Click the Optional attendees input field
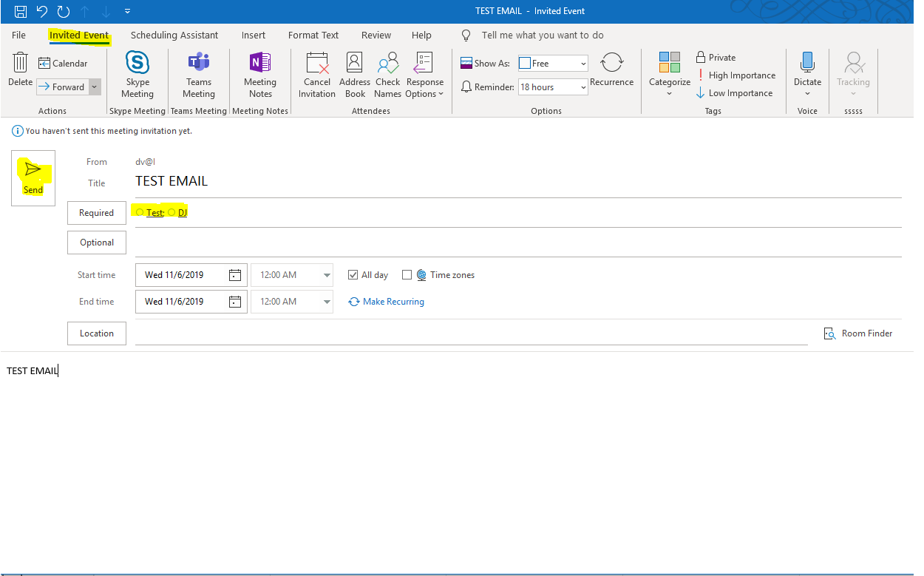 pos(517,243)
